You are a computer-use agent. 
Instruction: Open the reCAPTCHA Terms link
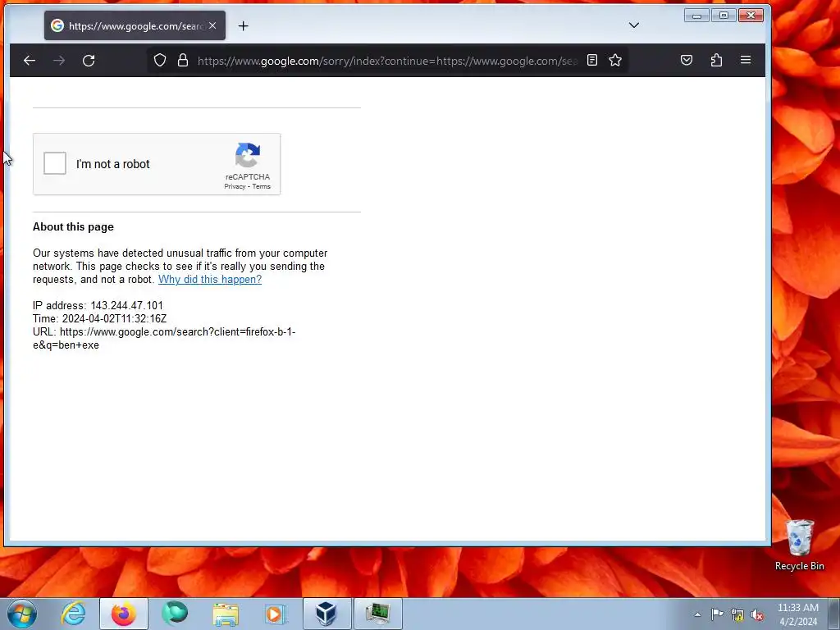pyautogui.click(x=262, y=186)
